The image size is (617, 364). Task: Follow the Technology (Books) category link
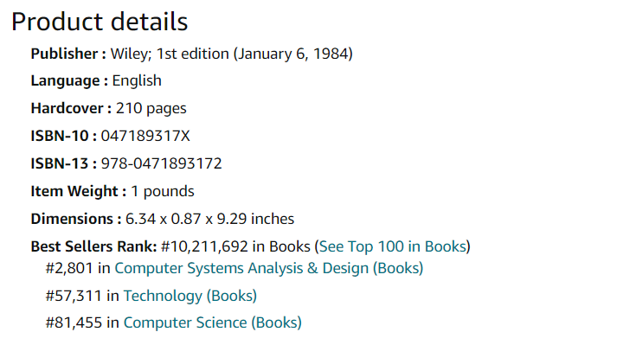tap(190, 296)
